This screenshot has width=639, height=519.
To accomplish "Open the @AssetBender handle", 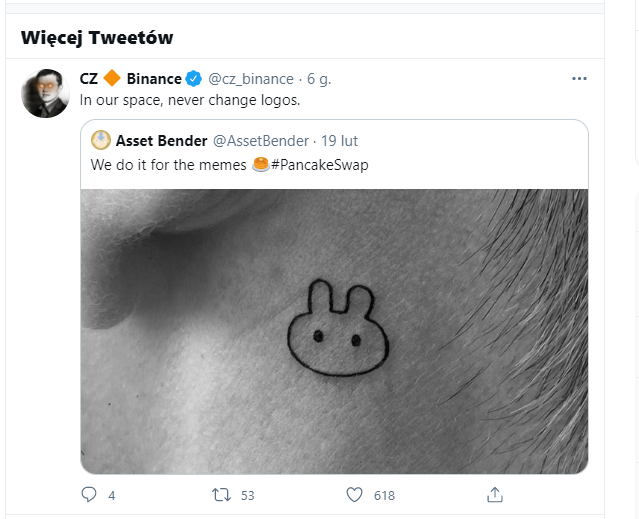I will click(260, 140).
